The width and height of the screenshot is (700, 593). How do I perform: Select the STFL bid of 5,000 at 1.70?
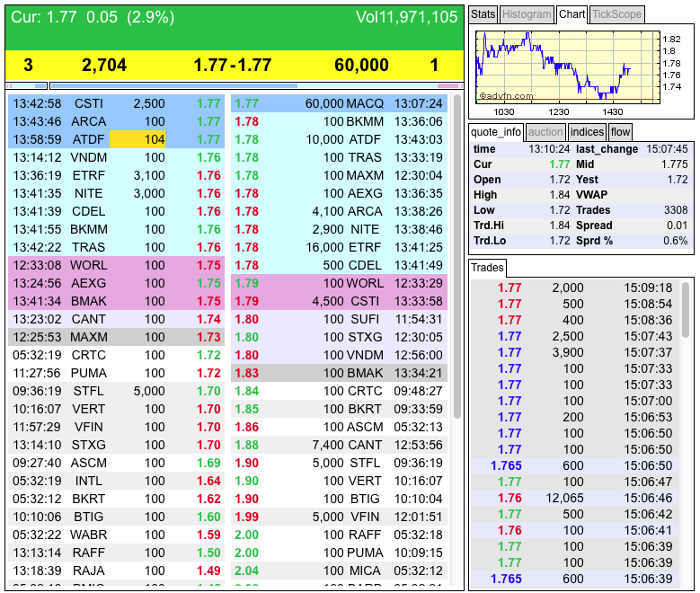coord(116,391)
